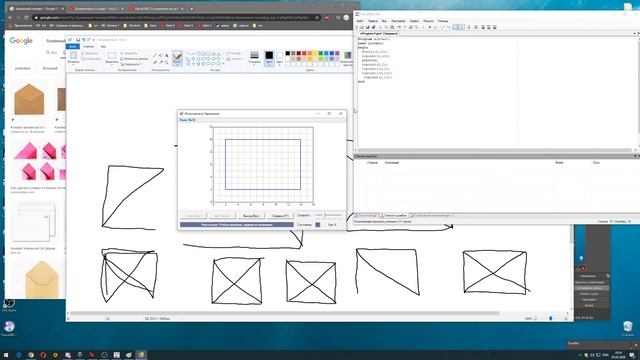The width and height of the screenshot is (640, 360).
Task: Click Copy icon in PascalABC toolbar
Action: point(386,27)
